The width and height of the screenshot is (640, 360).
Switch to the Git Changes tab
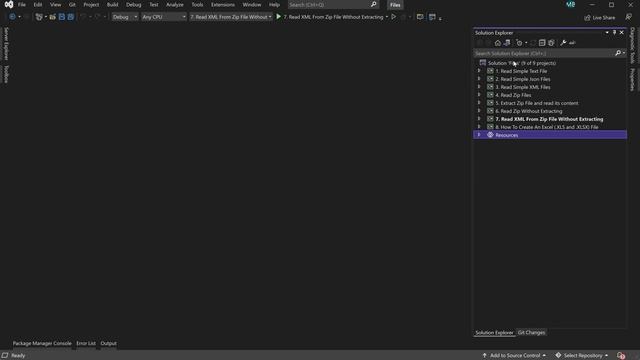click(x=531, y=333)
